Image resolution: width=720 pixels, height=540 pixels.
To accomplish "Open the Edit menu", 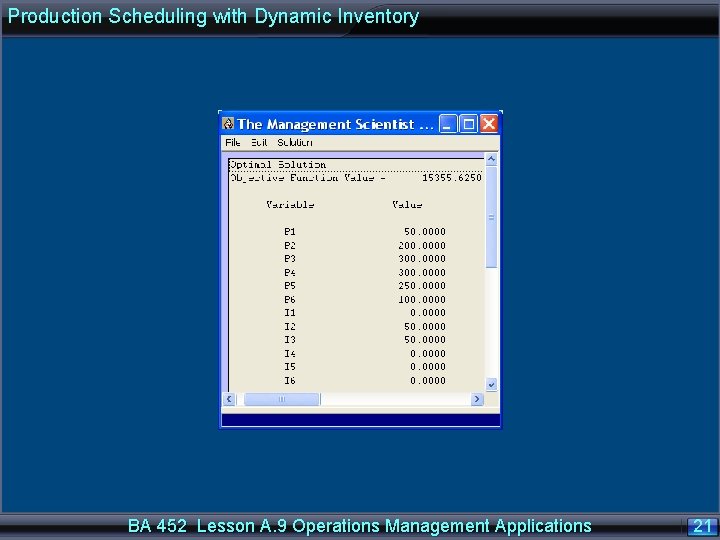I will 259,142.
